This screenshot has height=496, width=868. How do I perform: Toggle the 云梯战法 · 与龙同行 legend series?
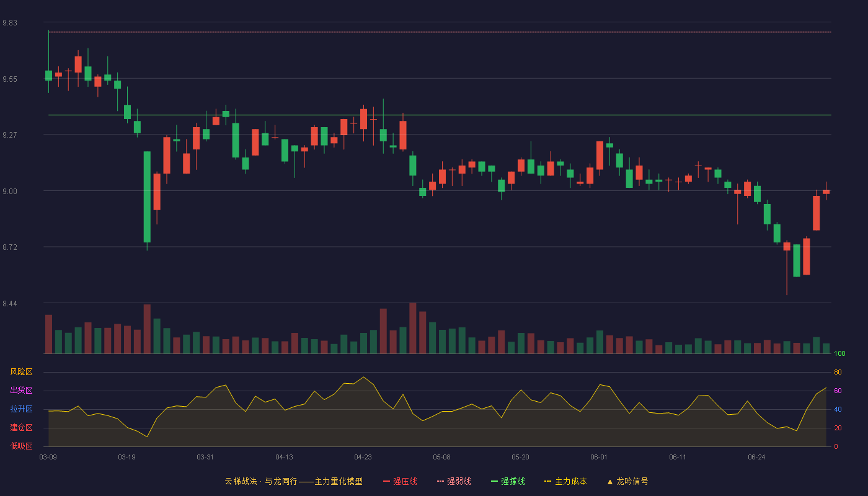pyautogui.click(x=293, y=481)
